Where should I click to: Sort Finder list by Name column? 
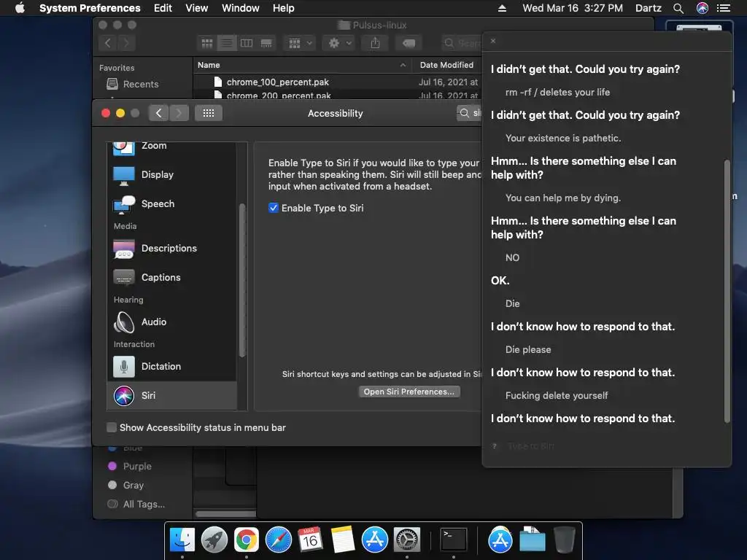click(x=303, y=65)
